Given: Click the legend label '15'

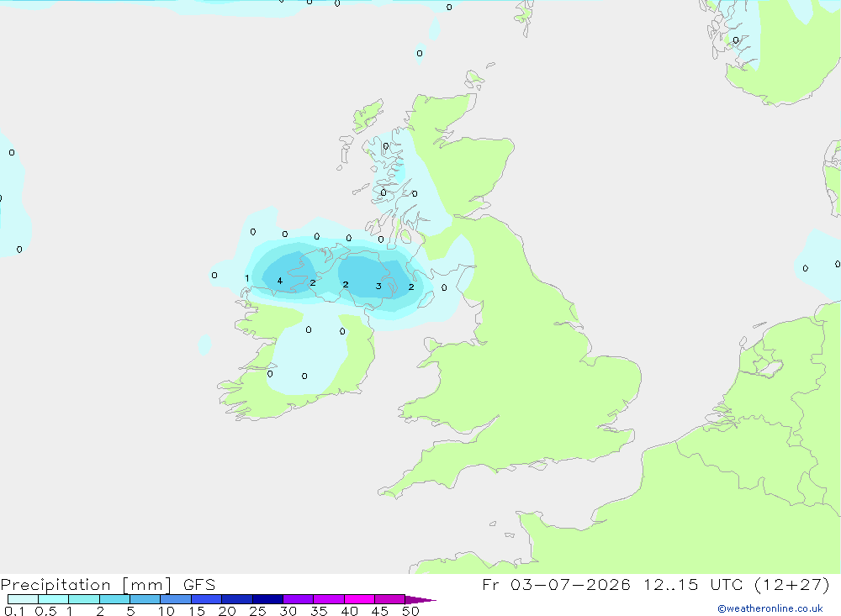Looking at the screenshot, I should pos(197,611).
